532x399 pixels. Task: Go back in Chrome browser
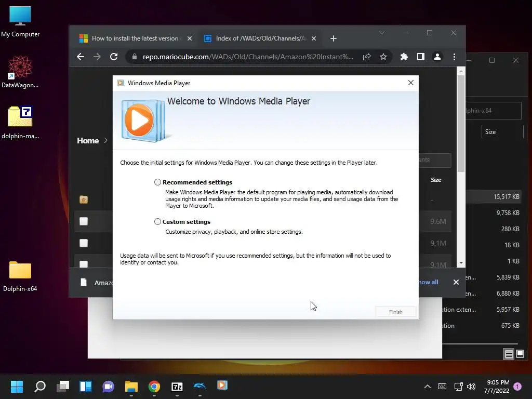(81, 57)
